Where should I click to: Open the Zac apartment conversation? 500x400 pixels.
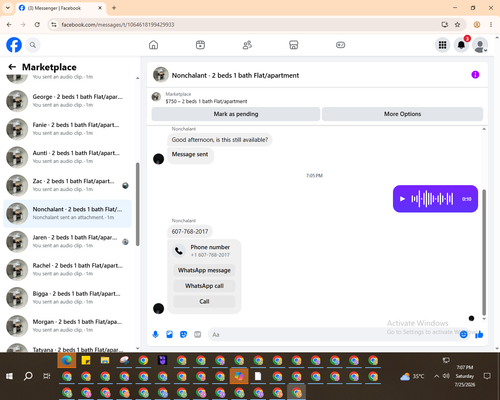(x=67, y=185)
